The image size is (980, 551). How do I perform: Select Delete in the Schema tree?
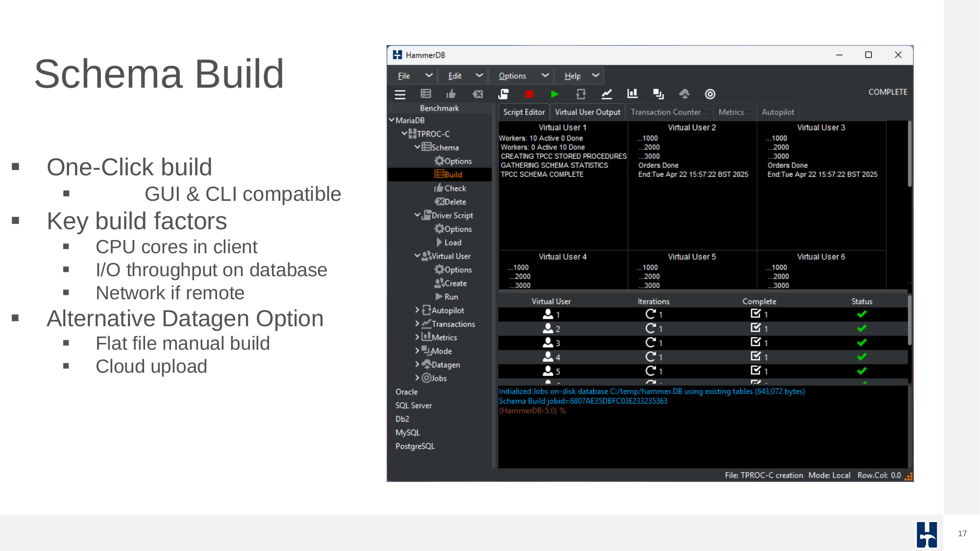click(450, 202)
